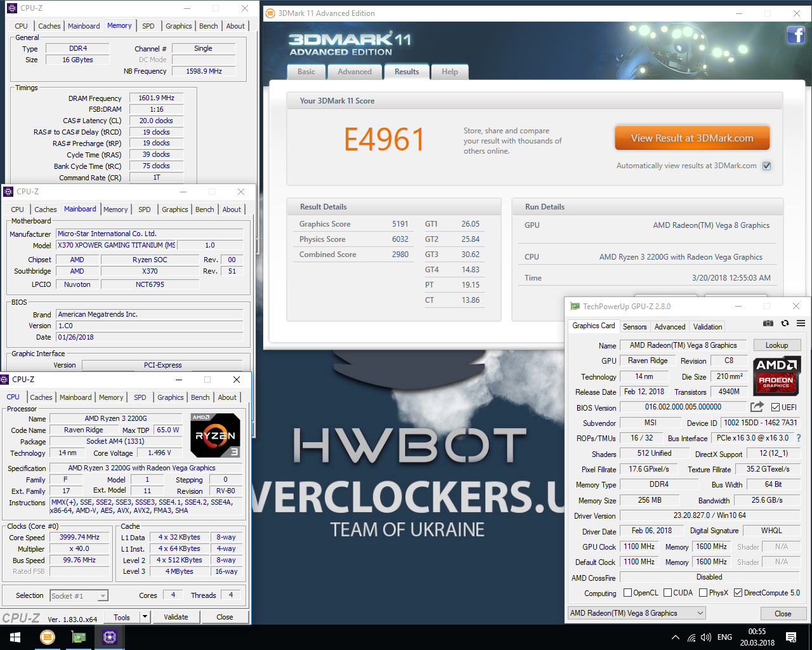This screenshot has height=650, width=812.
Task: Click the GPU-Z refresh icon
Action: (x=785, y=323)
